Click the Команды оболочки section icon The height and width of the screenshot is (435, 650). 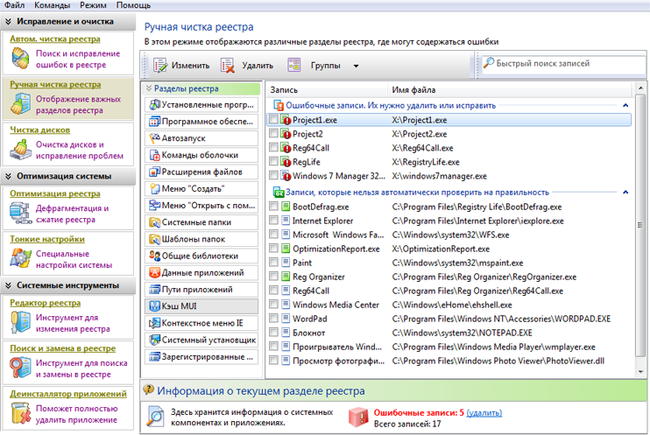pyautogui.click(x=155, y=155)
